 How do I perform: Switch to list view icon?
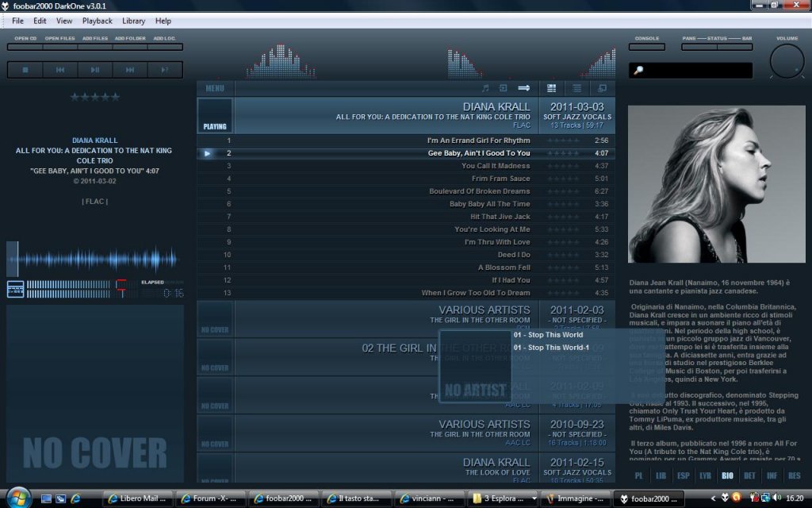click(577, 88)
